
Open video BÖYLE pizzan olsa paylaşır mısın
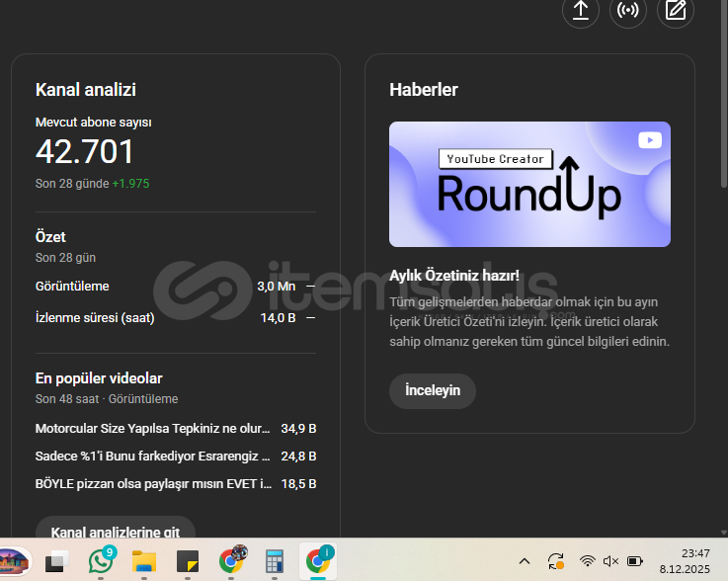click(153, 484)
